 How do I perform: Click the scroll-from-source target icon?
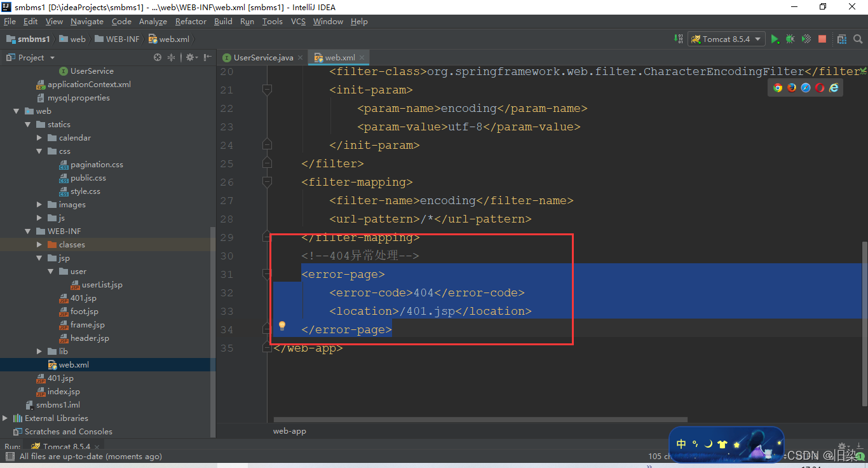[x=158, y=57]
